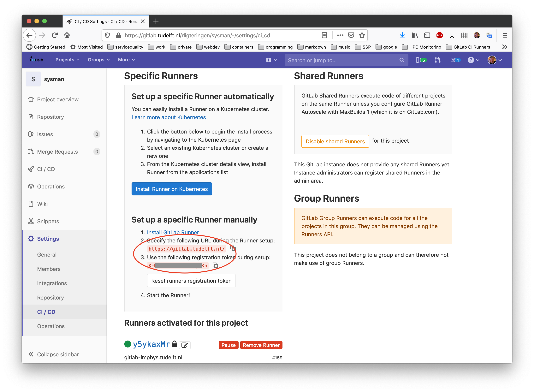
Task: Open page actions three-dot menu
Action: (340, 35)
